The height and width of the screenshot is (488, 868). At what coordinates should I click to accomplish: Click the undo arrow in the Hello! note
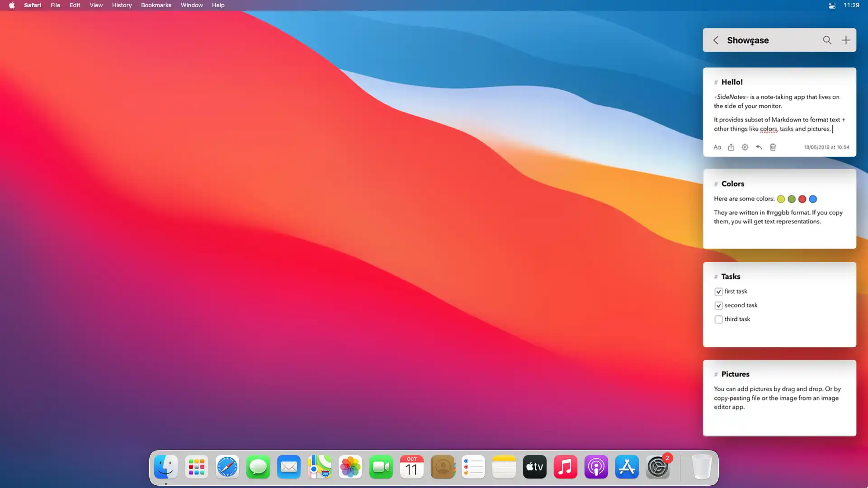coord(759,147)
